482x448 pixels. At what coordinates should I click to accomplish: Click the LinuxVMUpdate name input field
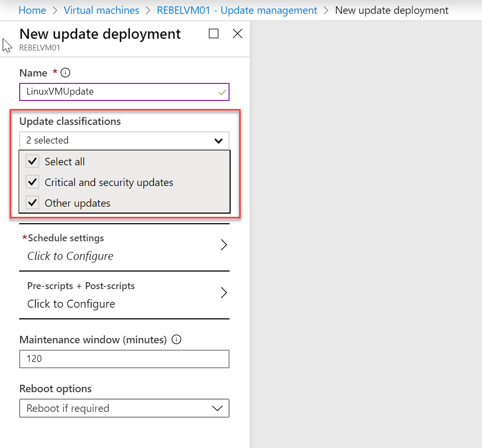(124, 91)
